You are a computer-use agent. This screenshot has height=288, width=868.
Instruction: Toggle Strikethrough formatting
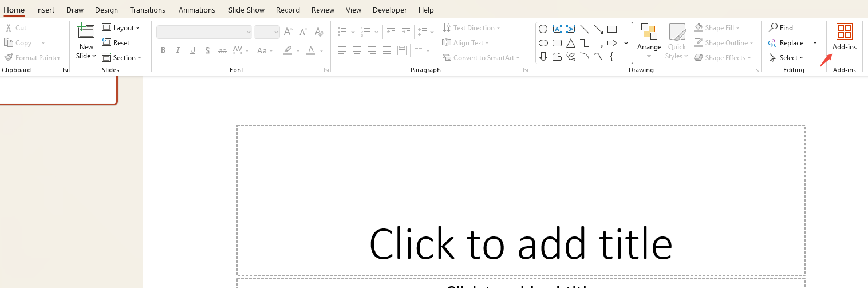click(x=223, y=50)
